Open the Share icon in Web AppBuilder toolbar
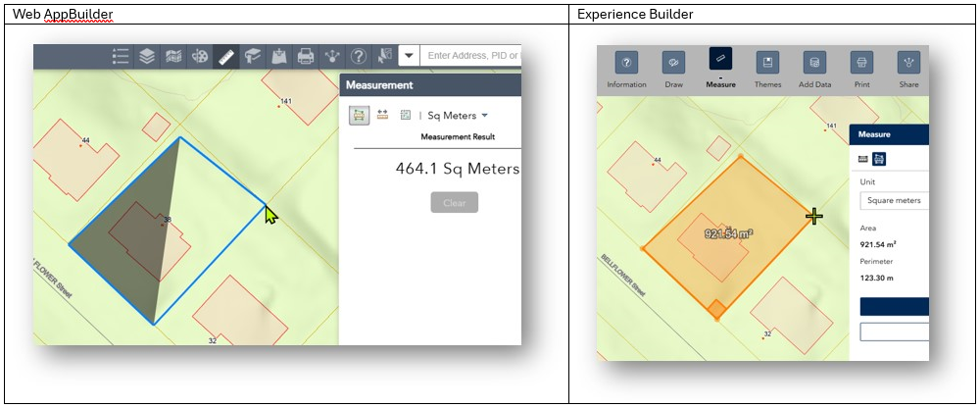The image size is (980, 408). [332, 56]
